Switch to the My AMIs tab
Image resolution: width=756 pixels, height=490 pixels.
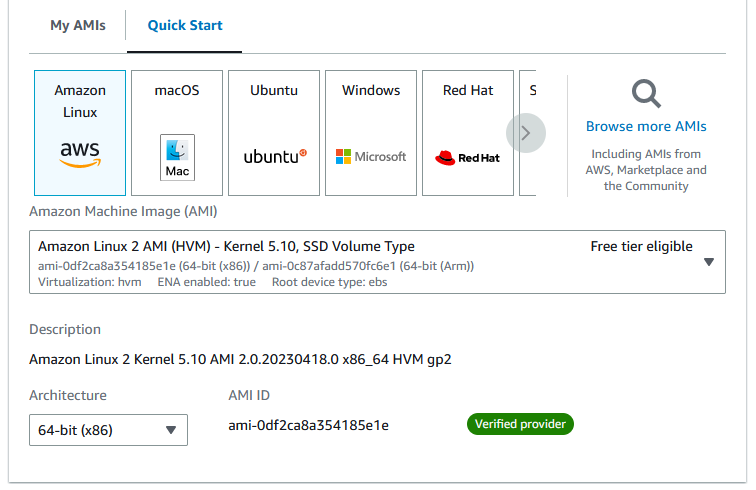tap(78, 25)
